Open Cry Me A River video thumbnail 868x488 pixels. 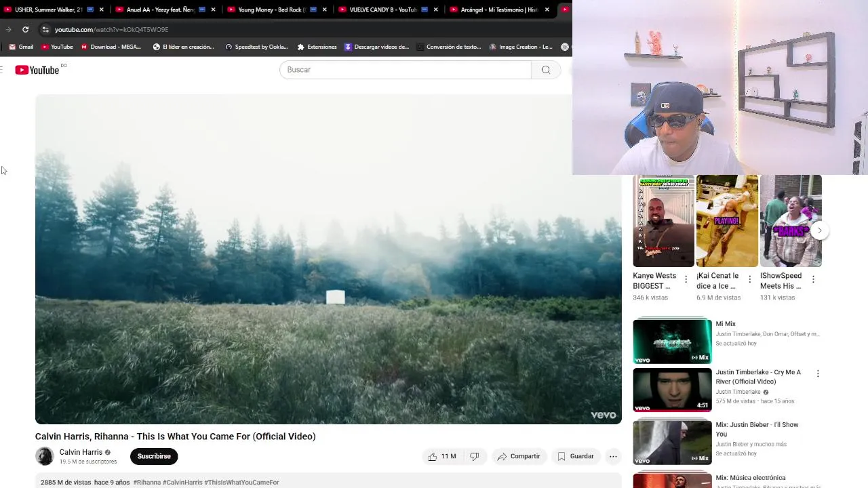coord(672,390)
